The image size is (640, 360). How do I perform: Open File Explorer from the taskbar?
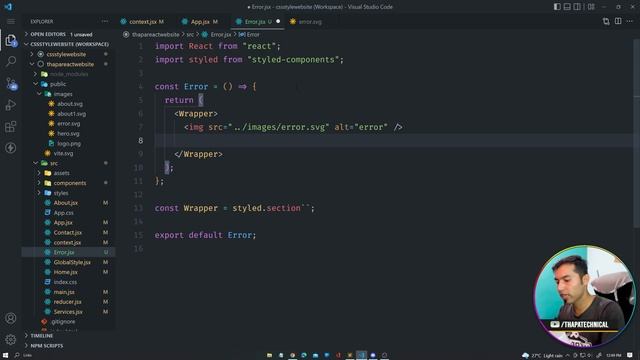click(x=269, y=355)
